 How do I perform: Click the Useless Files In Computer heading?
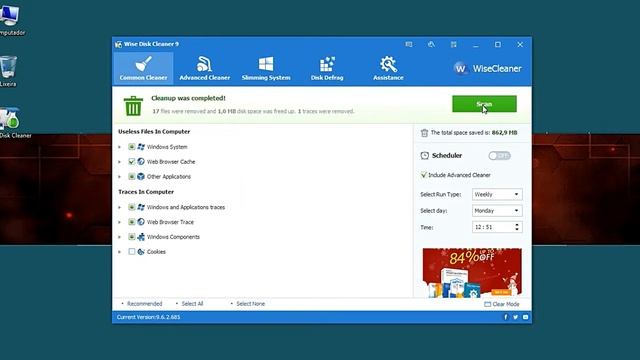coord(154,131)
